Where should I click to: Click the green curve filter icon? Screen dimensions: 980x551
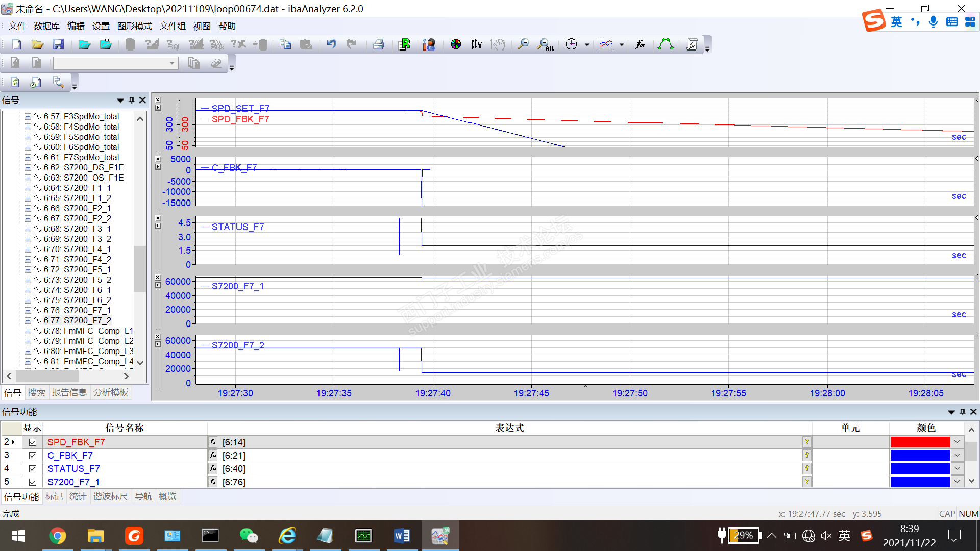pos(666,44)
